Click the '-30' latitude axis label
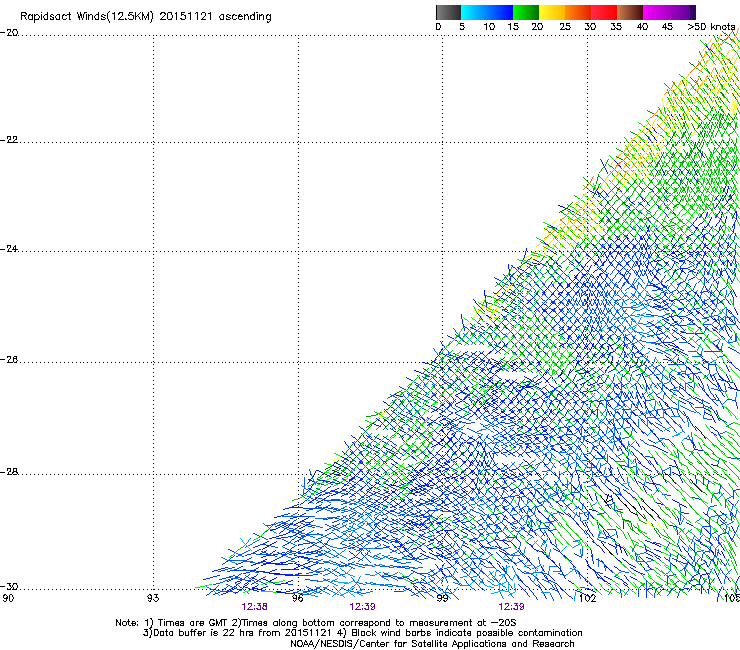740x650 pixels. [x=9, y=587]
